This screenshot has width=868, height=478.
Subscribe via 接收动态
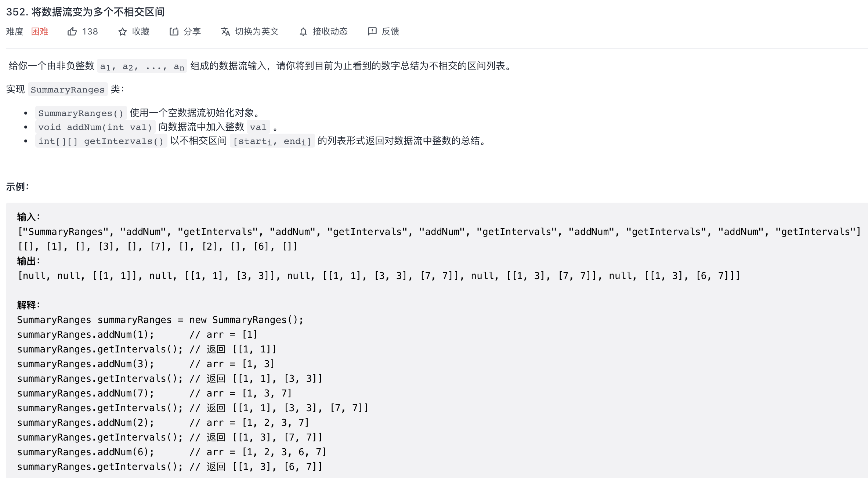[330, 32]
